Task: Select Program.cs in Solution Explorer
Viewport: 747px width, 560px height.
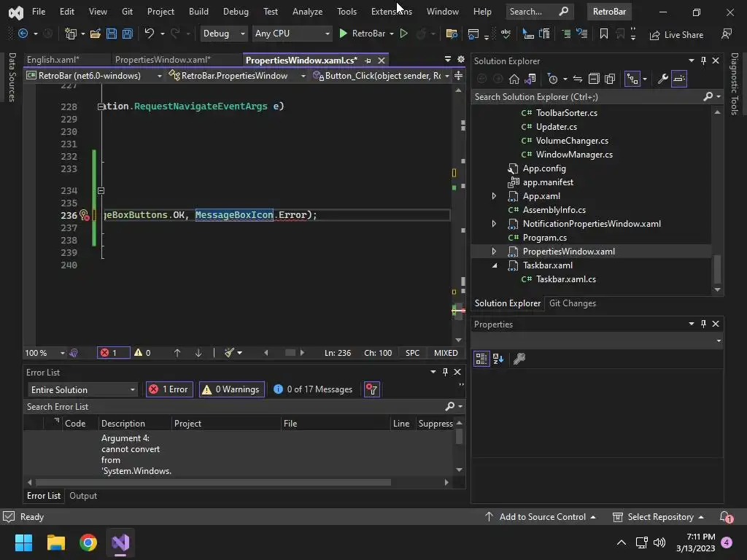Action: (x=544, y=238)
